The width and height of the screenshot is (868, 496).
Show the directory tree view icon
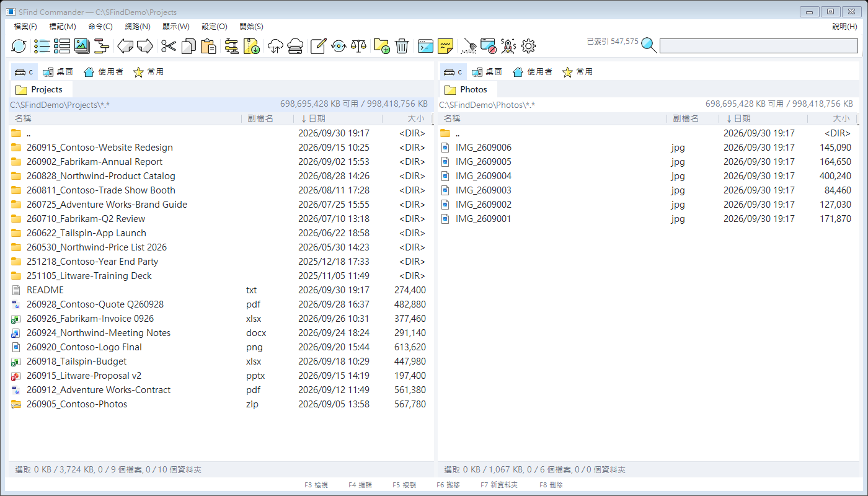(102, 46)
